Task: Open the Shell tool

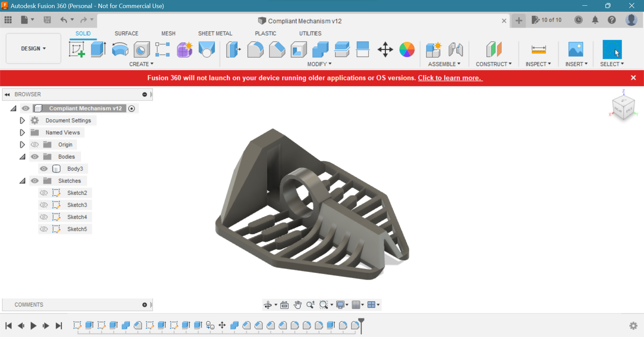Action: [298, 50]
